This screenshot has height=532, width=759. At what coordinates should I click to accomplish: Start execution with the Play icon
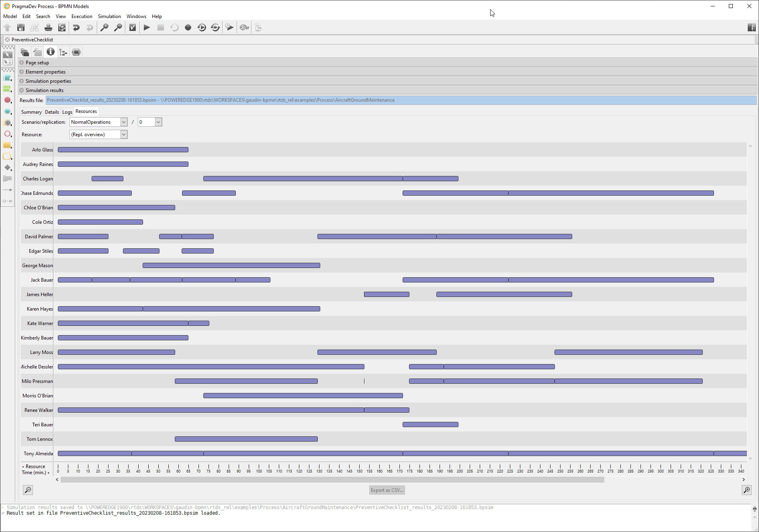tap(147, 27)
